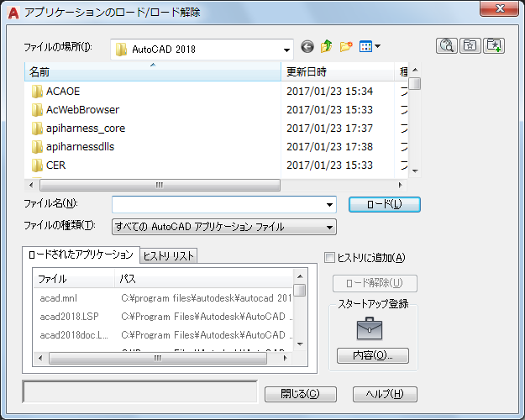Viewport: 525px width, 420px height.
Task: Click file list horizontal scroll right arrow
Action: point(400,185)
